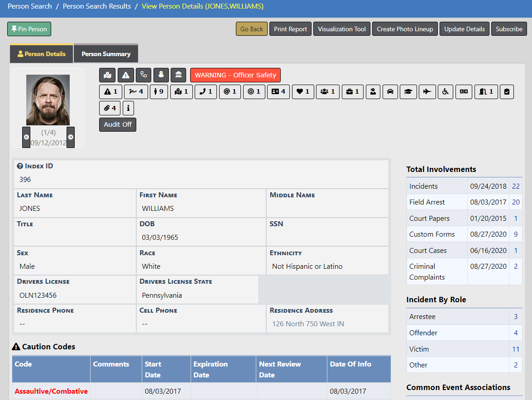
Task: Click the WARNING - Officer Safety alert
Action: tap(235, 75)
